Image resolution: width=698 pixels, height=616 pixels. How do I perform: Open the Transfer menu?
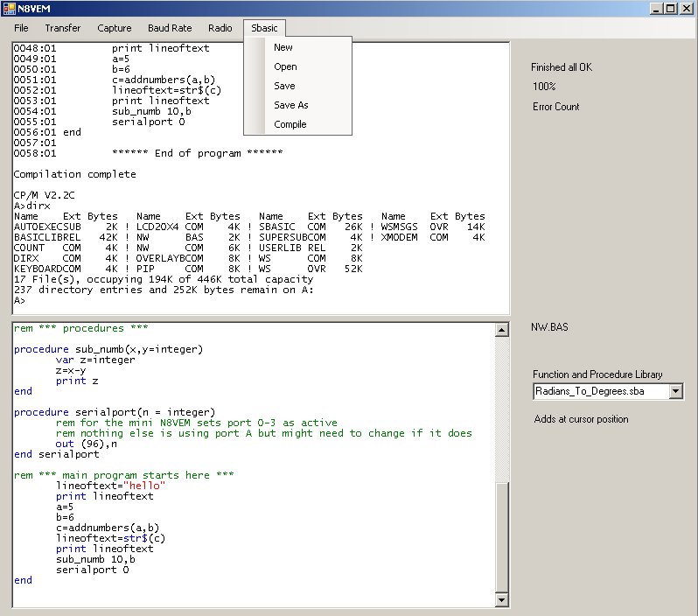[62, 28]
